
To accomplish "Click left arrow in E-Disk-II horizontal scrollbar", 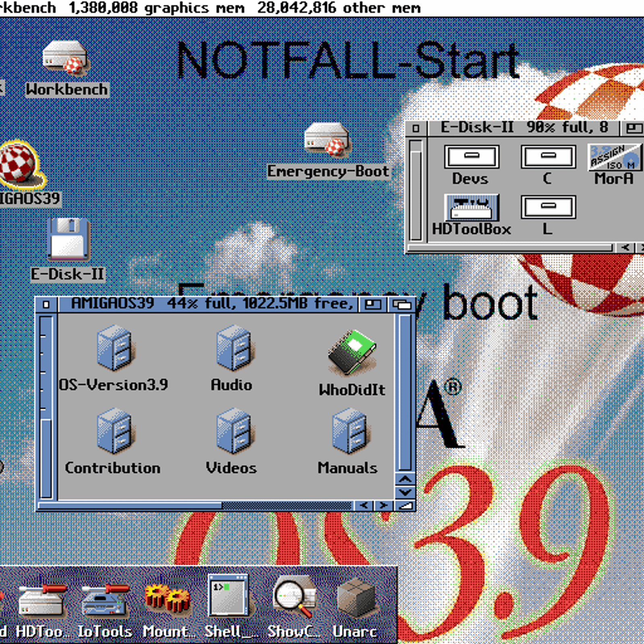I will tap(625, 248).
